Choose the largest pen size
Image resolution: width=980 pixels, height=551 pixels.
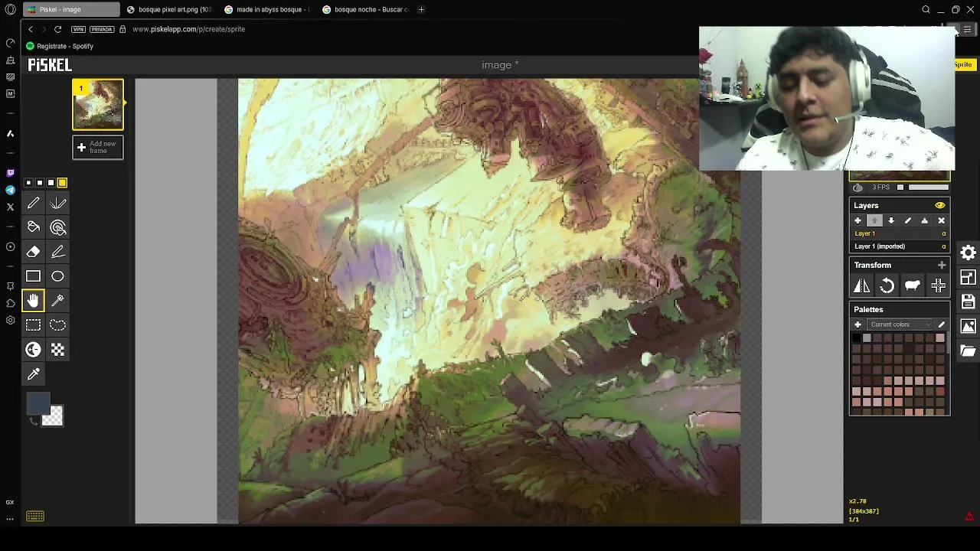pyautogui.click(x=62, y=183)
